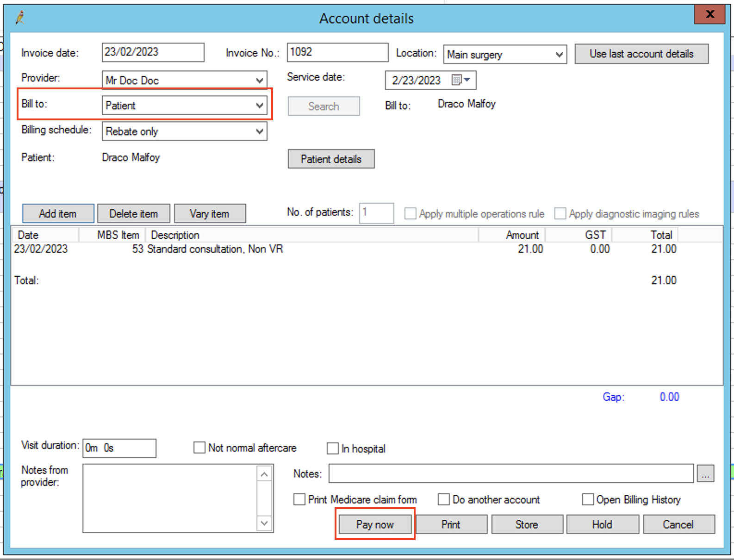Close the Account details window
The width and height of the screenshot is (734, 560).
[x=710, y=14]
